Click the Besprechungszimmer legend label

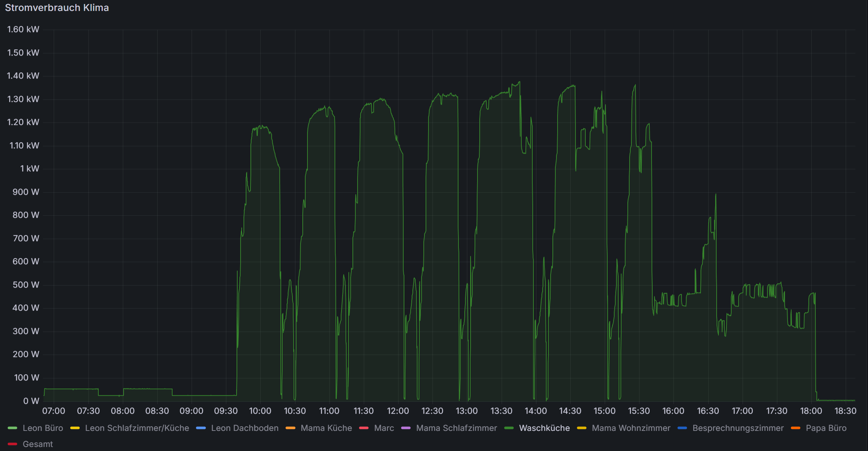pyautogui.click(x=738, y=428)
